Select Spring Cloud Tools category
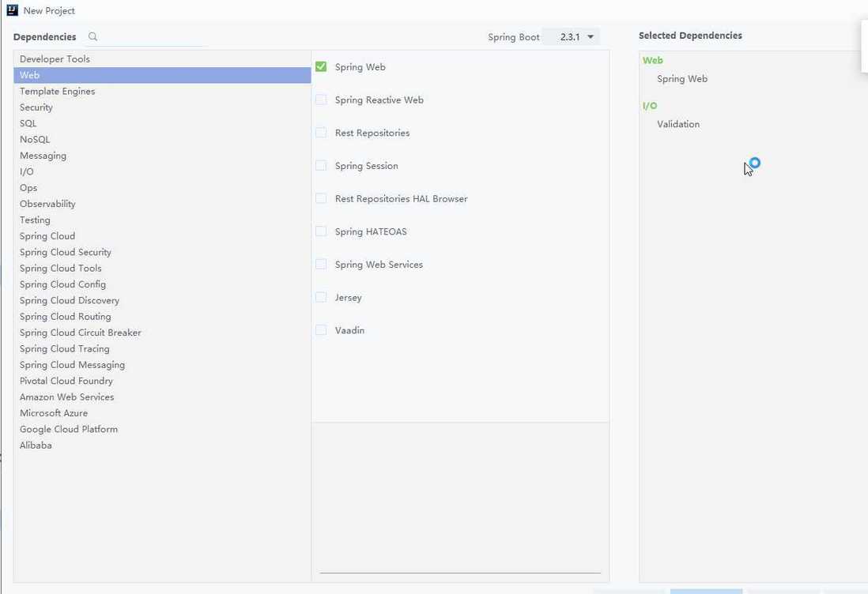 coord(162,268)
